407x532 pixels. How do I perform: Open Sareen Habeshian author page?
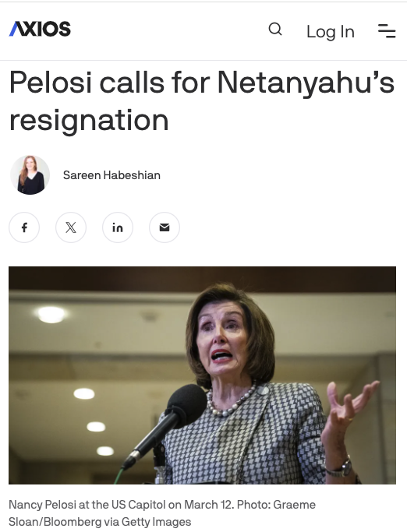[x=111, y=175]
